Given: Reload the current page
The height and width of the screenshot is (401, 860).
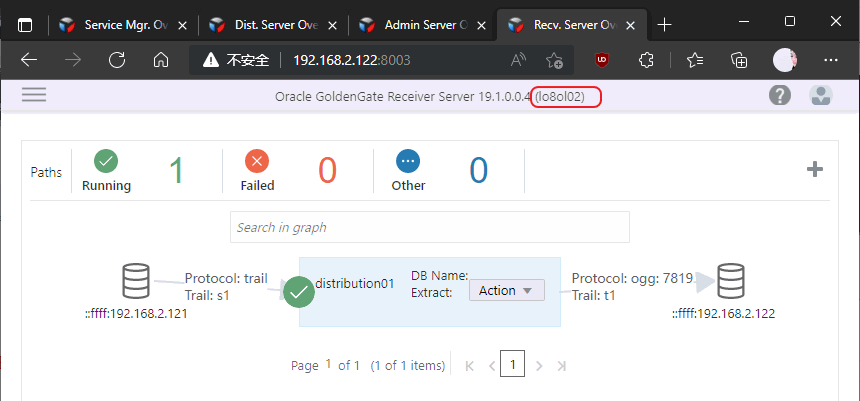Looking at the screenshot, I should pos(117,60).
